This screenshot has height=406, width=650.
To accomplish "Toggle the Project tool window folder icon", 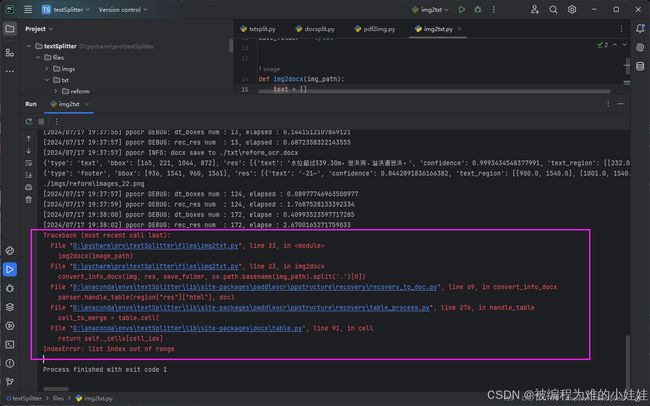I will point(10,29).
